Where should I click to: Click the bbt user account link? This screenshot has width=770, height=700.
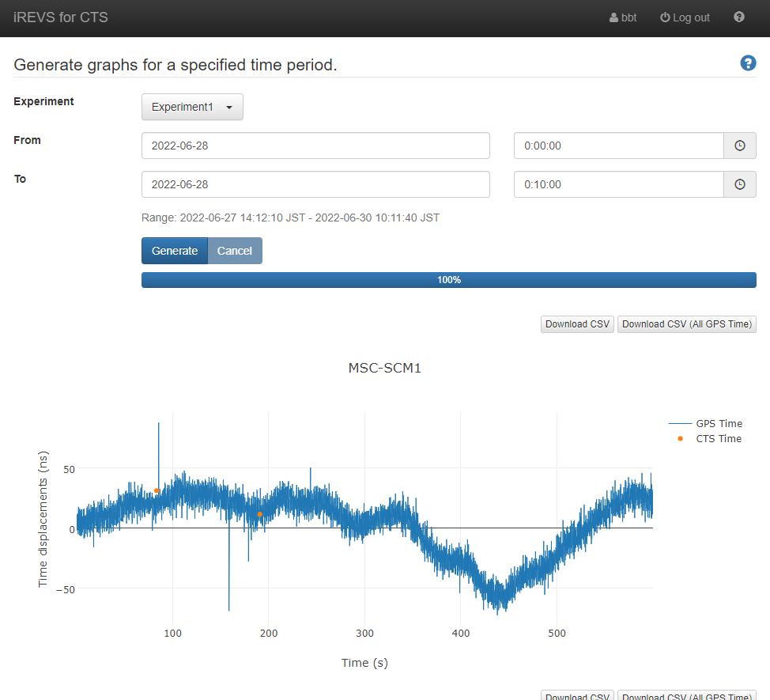coord(623,17)
